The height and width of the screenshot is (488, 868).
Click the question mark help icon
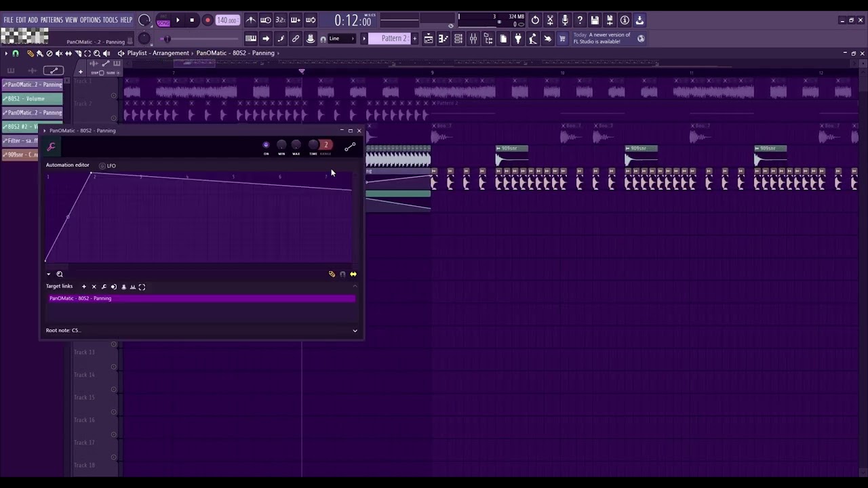[580, 20]
